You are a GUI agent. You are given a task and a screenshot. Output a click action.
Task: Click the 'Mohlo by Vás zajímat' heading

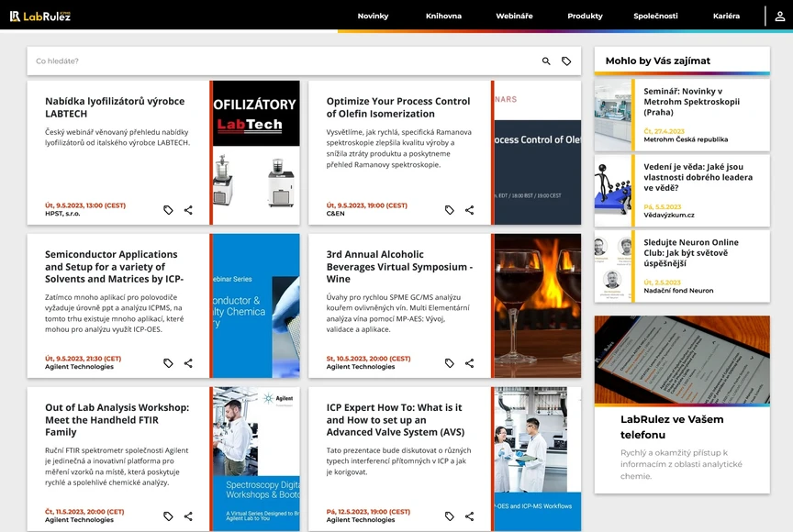tap(657, 61)
